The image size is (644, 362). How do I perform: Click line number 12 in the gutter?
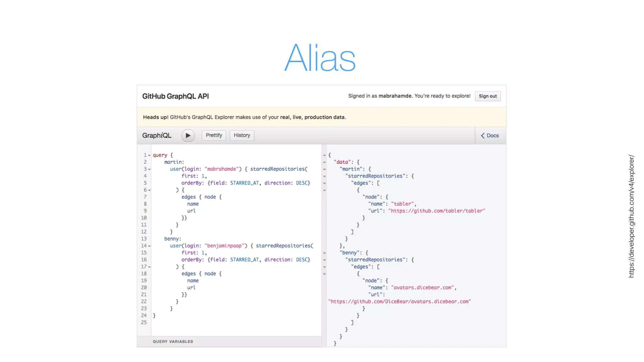click(x=144, y=232)
